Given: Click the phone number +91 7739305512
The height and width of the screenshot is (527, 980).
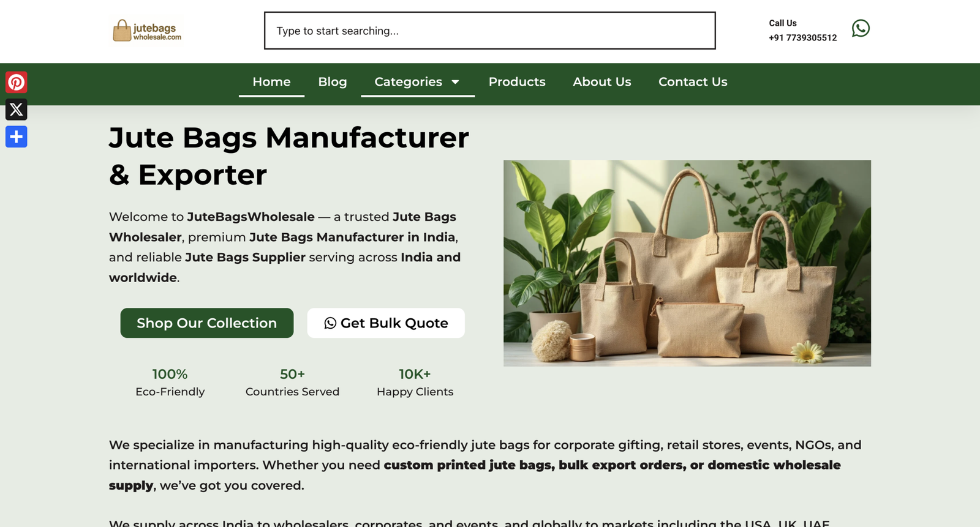Looking at the screenshot, I should pos(803,38).
